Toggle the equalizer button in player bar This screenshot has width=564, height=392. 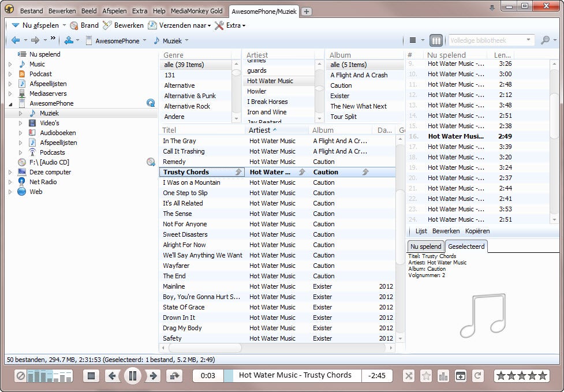pos(443,376)
